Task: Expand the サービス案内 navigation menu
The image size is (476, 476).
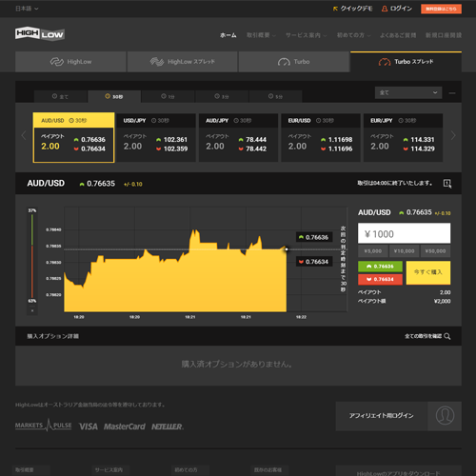Action: click(306, 35)
